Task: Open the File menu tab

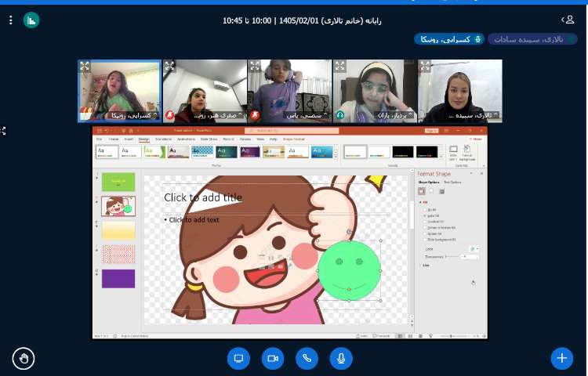Action: pyautogui.click(x=99, y=139)
